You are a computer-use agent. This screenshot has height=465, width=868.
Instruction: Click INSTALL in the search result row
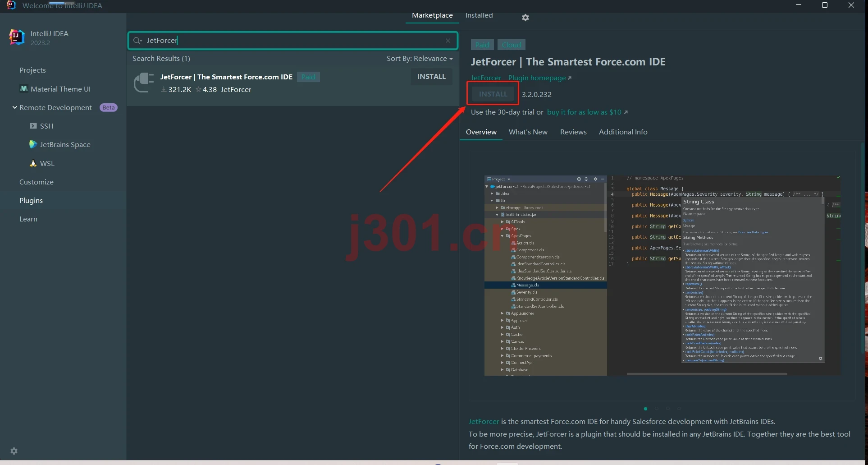tap(431, 77)
